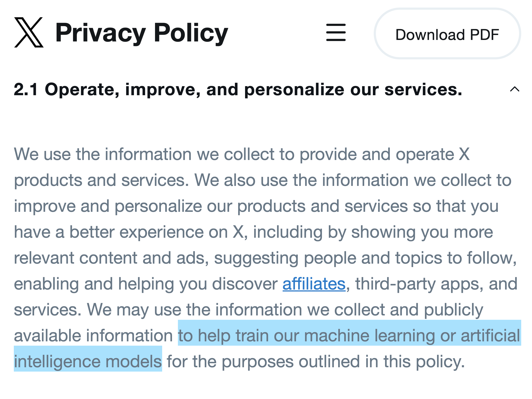532x399 pixels.
Task: Collapse section 2.1 with the chevron arrow
Action: (515, 89)
